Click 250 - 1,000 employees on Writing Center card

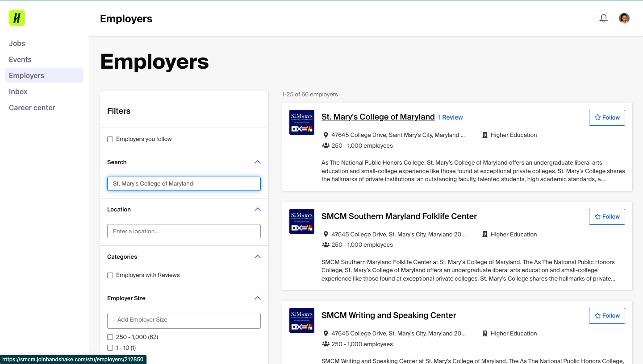362,344
